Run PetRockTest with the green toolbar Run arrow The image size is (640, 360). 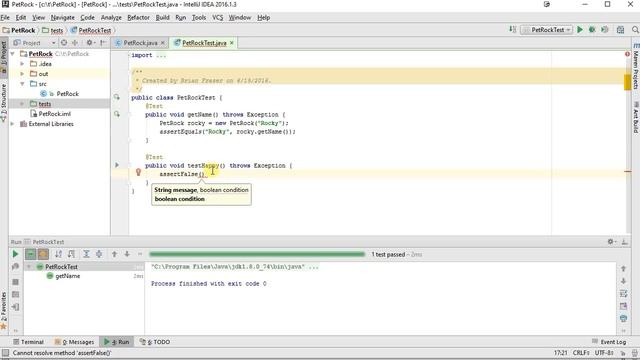(580, 30)
